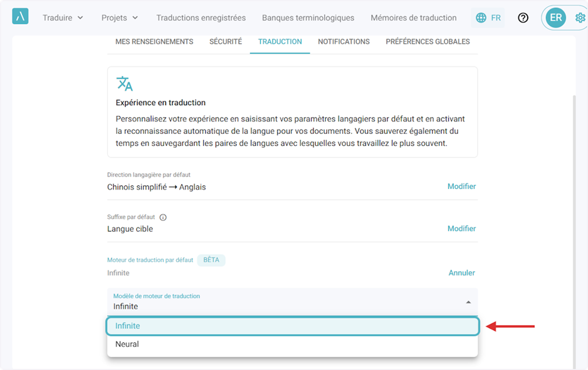Viewport: 588px width, 370px height.
Task: Open Banques terminologiques in the navigation bar
Action: click(x=308, y=18)
